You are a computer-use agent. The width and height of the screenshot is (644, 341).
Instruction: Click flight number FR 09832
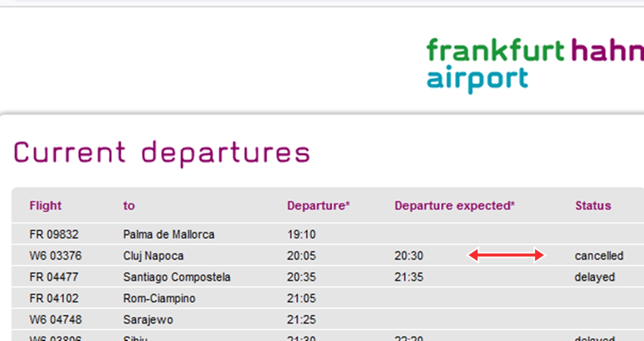point(54,234)
